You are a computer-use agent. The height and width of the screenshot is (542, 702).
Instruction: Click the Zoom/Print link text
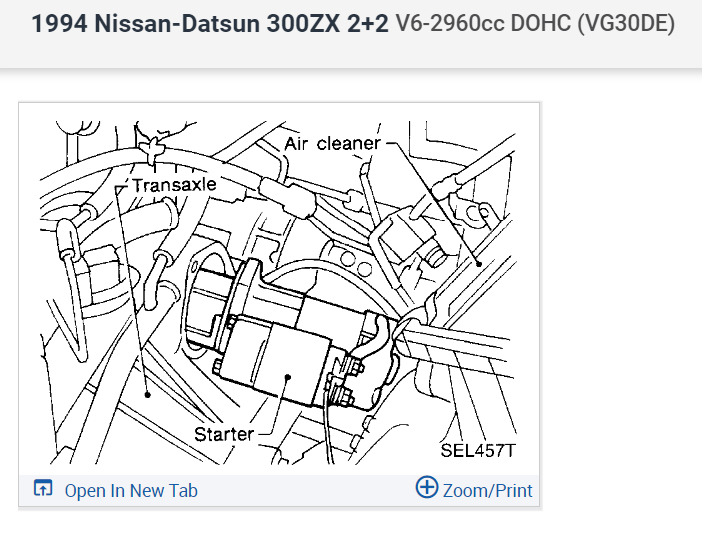pos(488,491)
